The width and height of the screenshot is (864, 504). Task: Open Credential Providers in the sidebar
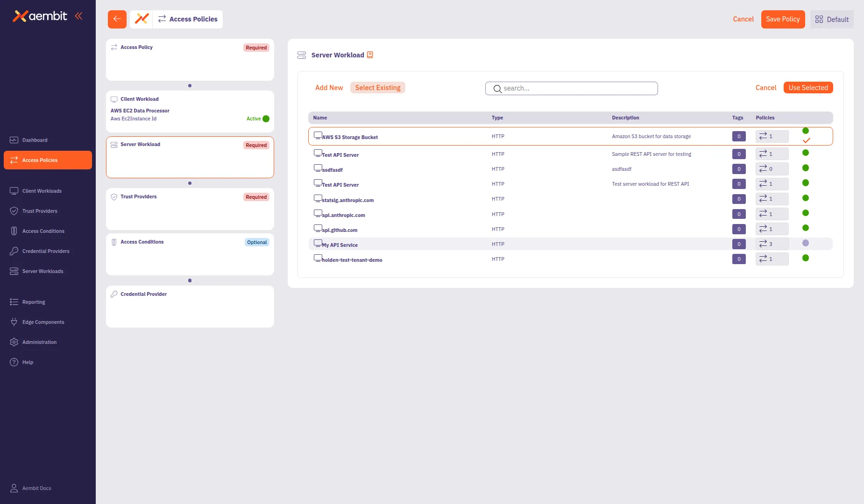45,251
